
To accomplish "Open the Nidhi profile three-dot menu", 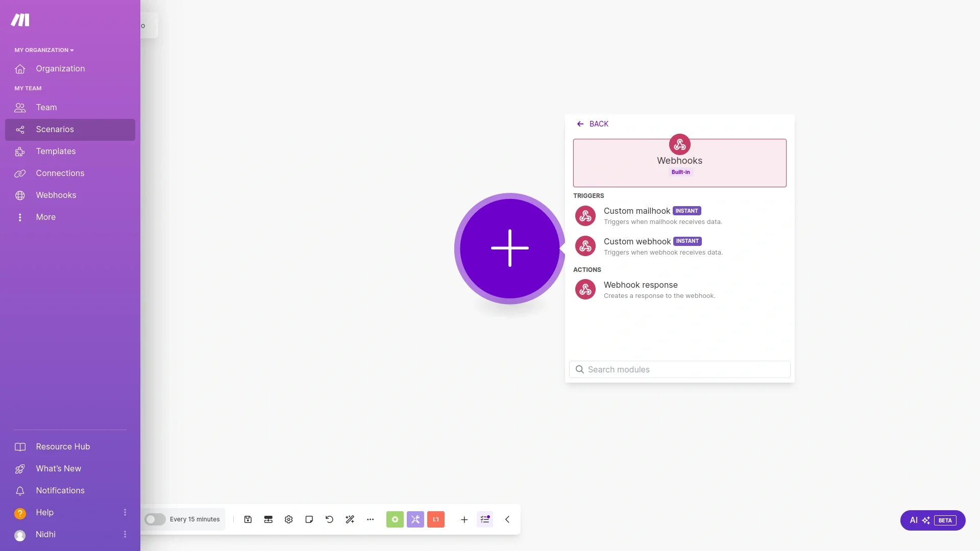I will 125,534.
